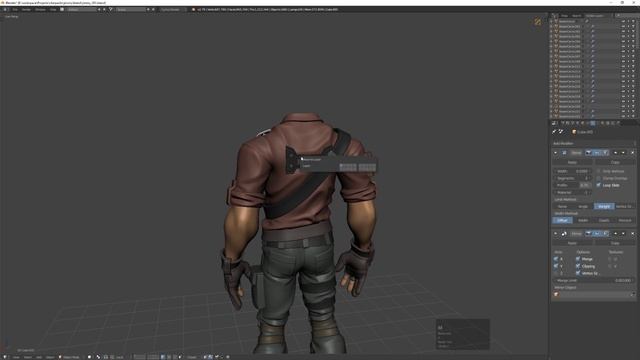Open the Modifiers properties tab
This screenshot has width=640, height=360.
click(592, 123)
